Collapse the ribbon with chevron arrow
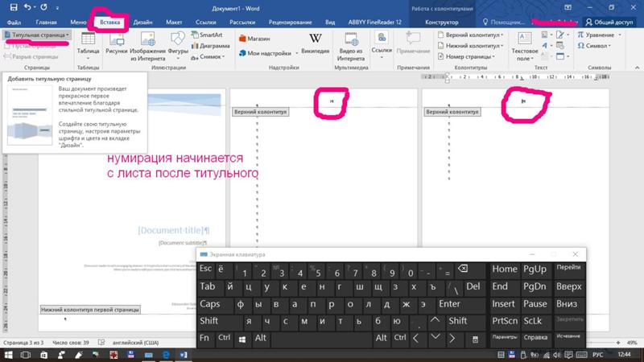 [637, 68]
